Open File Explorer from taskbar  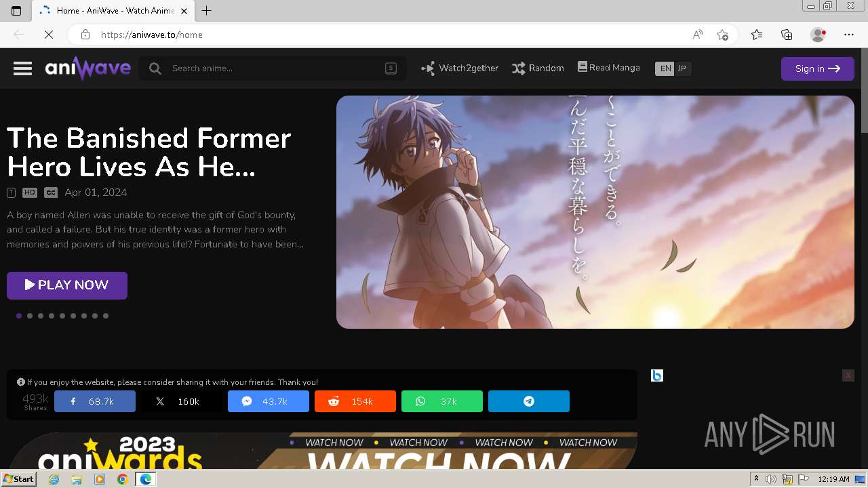point(77,479)
